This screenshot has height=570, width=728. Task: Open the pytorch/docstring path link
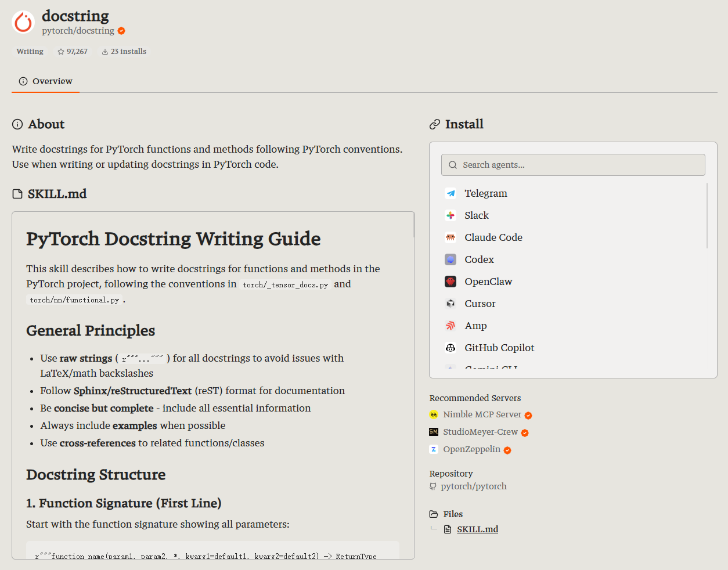78,31
